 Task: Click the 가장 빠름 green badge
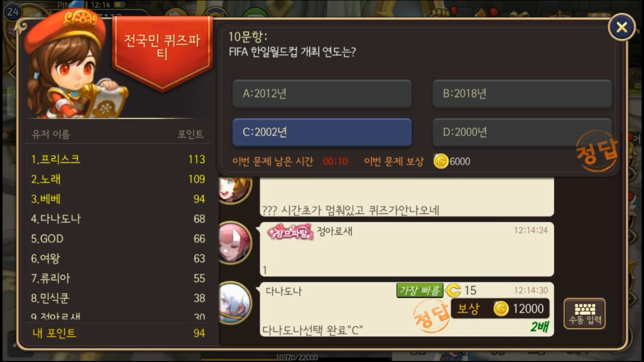click(x=419, y=290)
